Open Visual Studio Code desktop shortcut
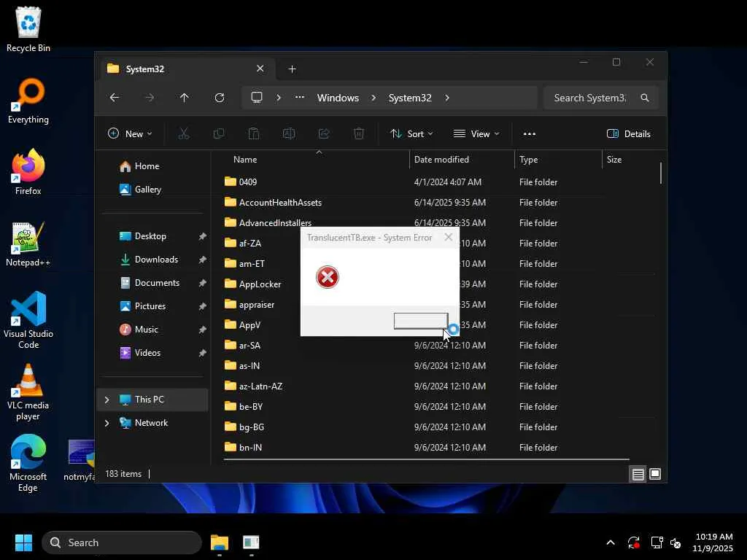Screen dimensions: 747x560 tap(28, 320)
